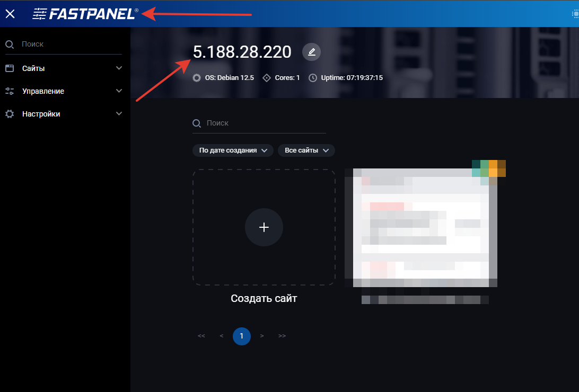Image resolution: width=579 pixels, height=392 pixels.
Task: Click the plus icon to create a site
Action: 264,227
